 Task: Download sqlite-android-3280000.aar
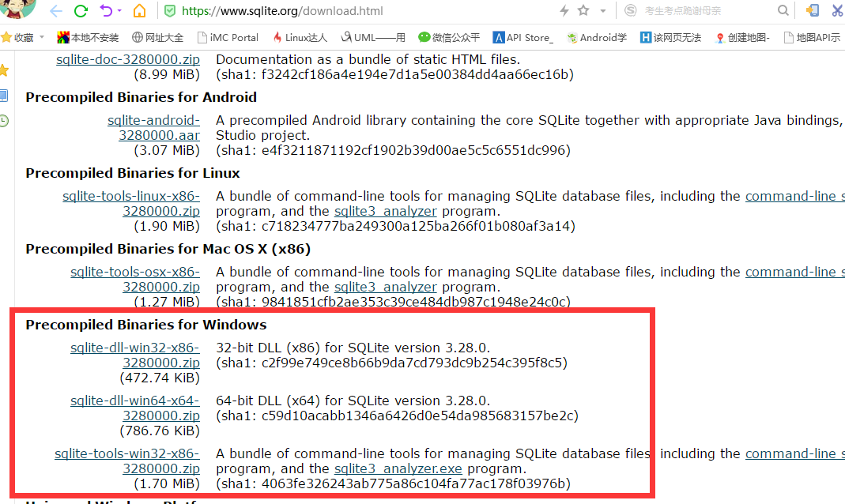pyautogui.click(x=153, y=128)
